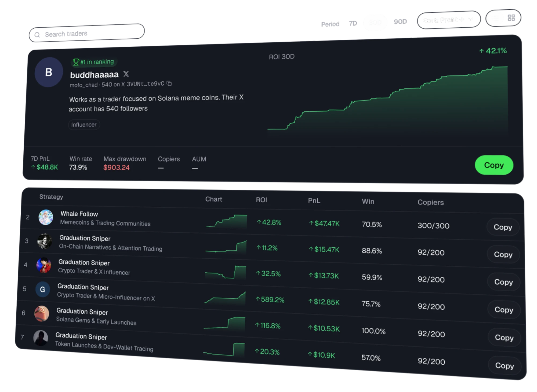Open the G avatar in row 5

click(x=43, y=289)
